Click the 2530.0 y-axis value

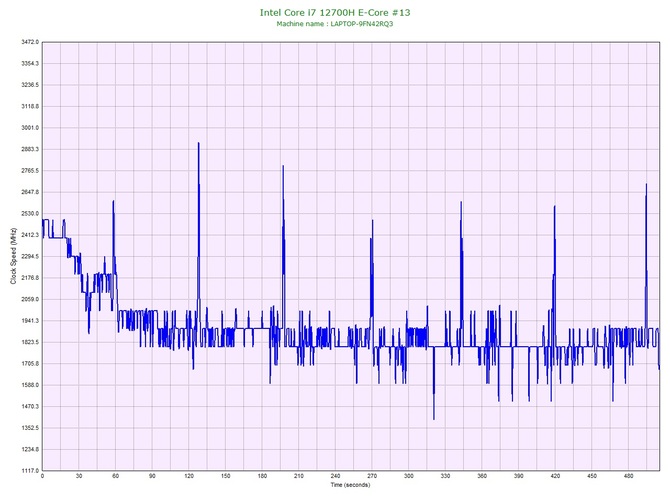30,213
